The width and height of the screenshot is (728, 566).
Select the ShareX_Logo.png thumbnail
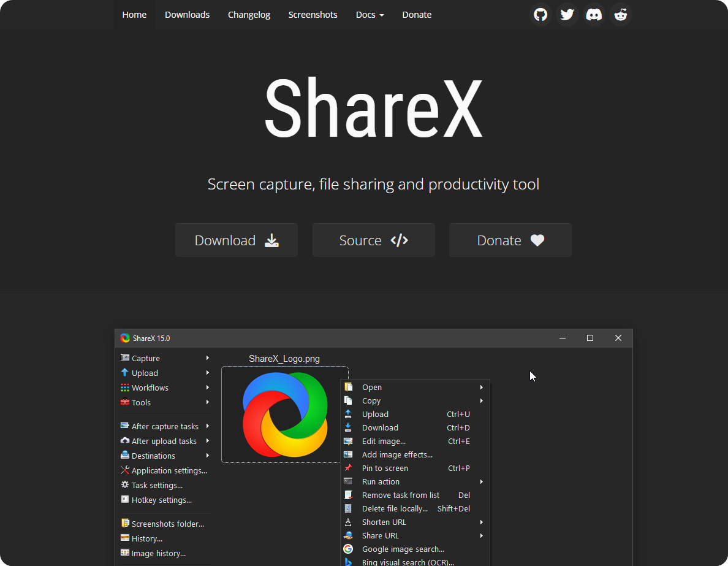(x=284, y=415)
